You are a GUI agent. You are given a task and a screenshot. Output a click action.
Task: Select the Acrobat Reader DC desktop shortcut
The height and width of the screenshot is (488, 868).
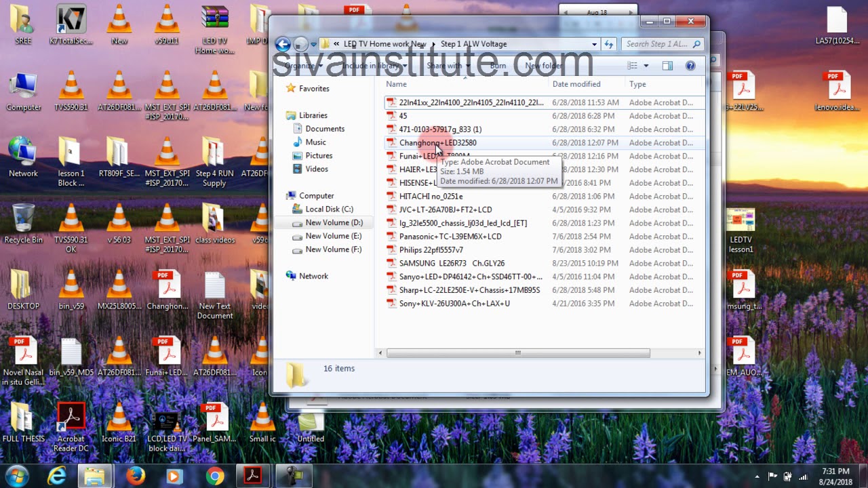[71, 428]
